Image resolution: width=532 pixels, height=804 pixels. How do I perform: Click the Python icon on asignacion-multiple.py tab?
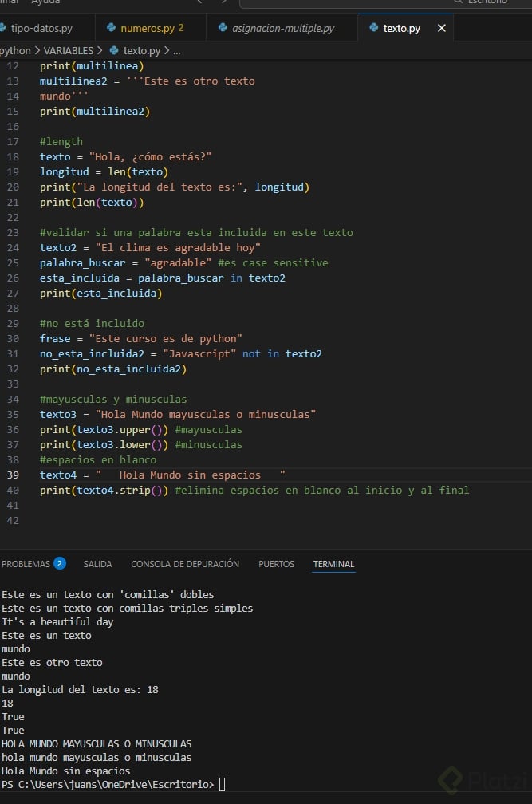[223, 28]
